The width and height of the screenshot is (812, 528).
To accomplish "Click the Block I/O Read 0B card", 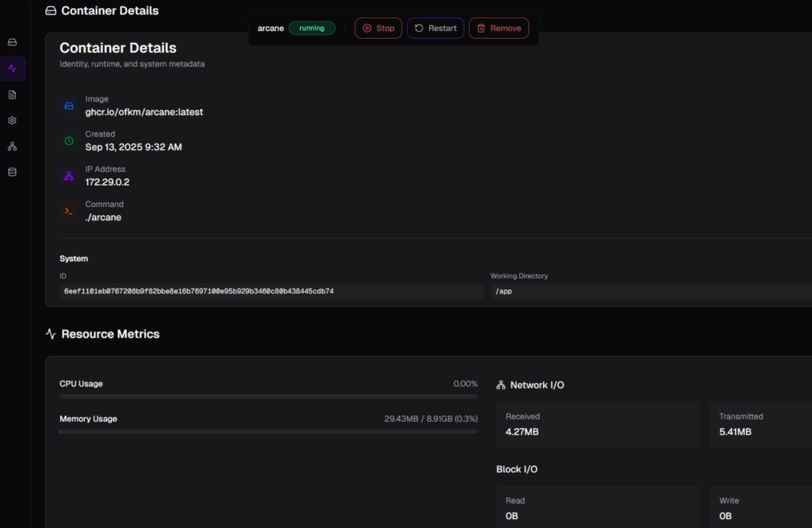I will (x=598, y=507).
